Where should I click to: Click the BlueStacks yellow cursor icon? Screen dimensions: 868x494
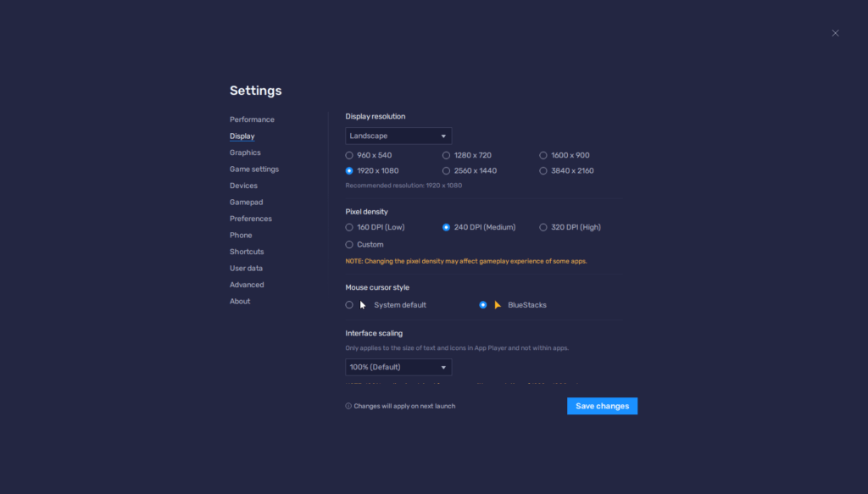point(498,305)
